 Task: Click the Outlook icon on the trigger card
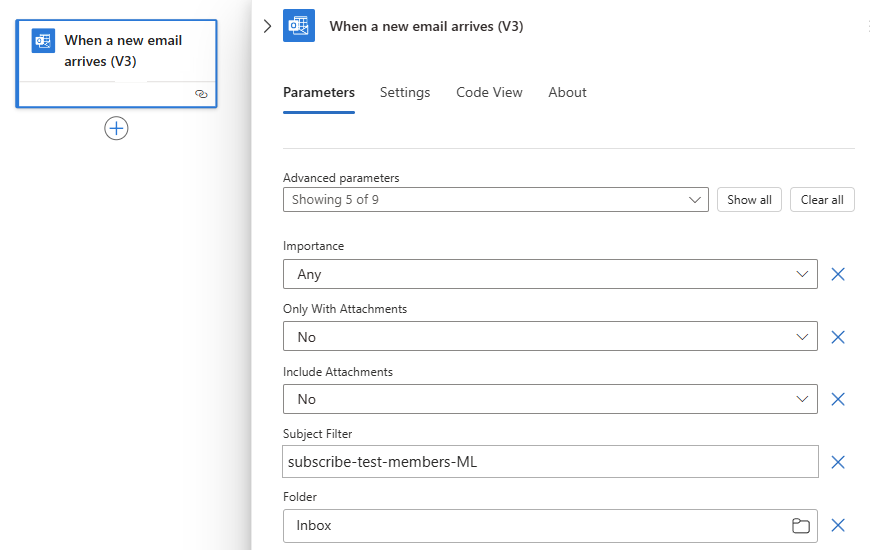tap(43, 41)
